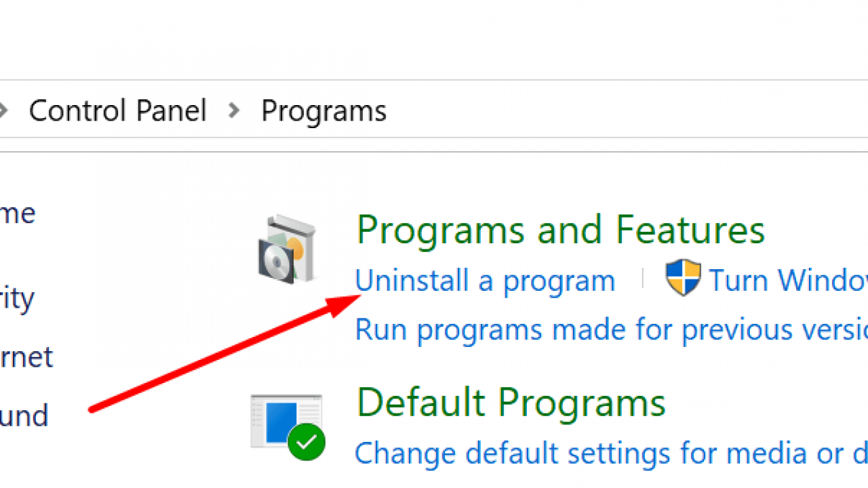This screenshot has width=868, height=488.
Task: Open the Default Programs heading
Action: coord(511,403)
